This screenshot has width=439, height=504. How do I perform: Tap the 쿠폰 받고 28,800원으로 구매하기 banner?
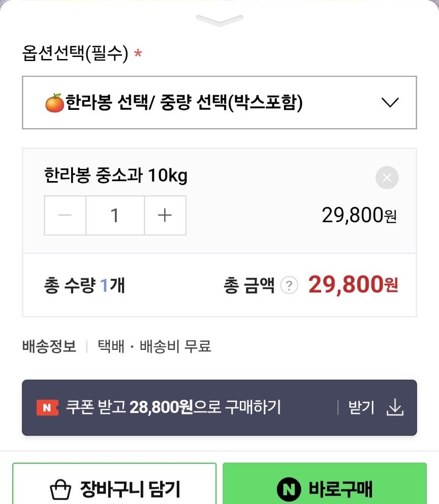(219, 407)
